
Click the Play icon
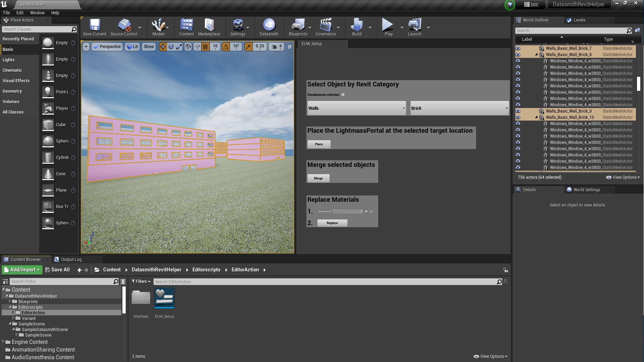click(388, 27)
